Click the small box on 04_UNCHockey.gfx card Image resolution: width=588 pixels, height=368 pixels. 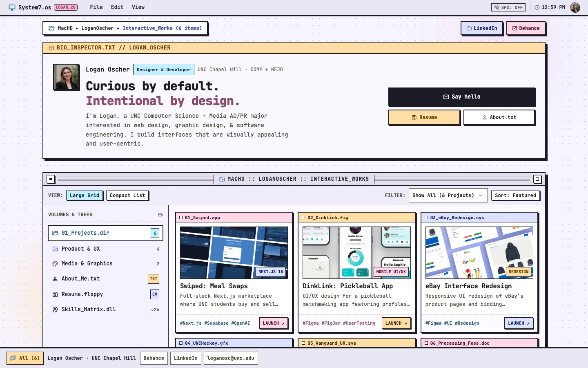coord(181,343)
